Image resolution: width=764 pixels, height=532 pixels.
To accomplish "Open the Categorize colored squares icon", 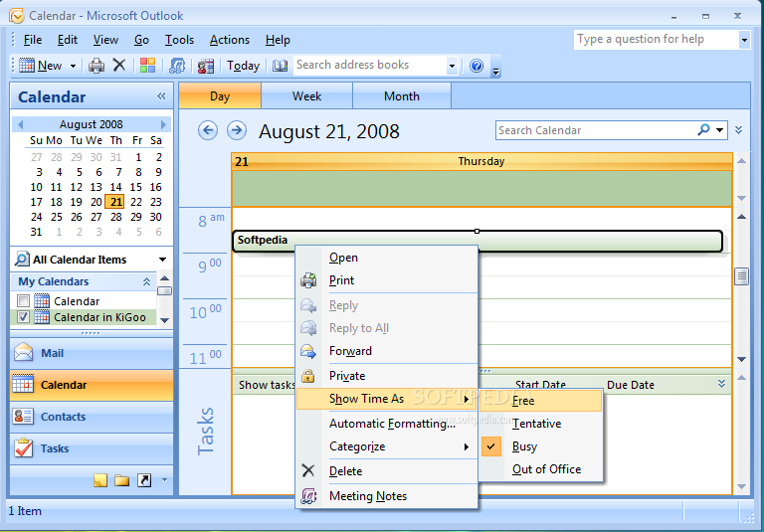I will tap(147, 66).
